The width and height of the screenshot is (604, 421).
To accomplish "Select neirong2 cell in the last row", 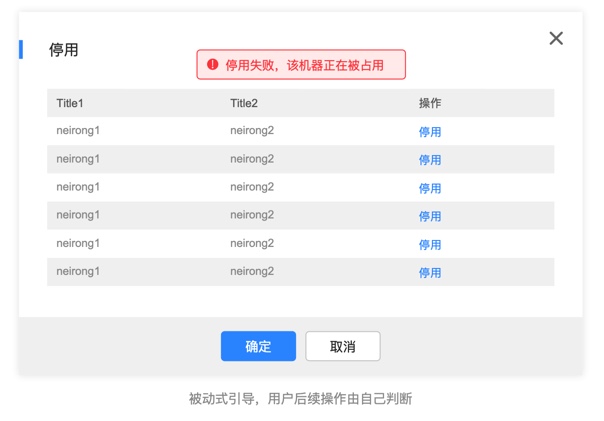I will point(252,271).
